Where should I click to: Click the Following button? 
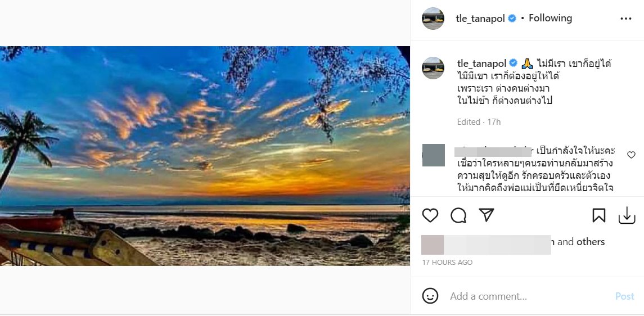[550, 18]
